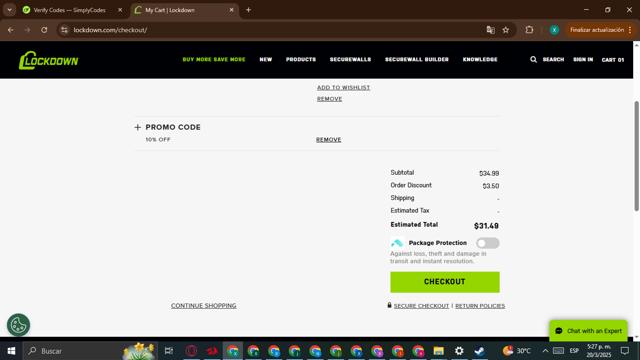Open Chat with an Expert
Screen dimensions: 640x360
(x=588, y=331)
